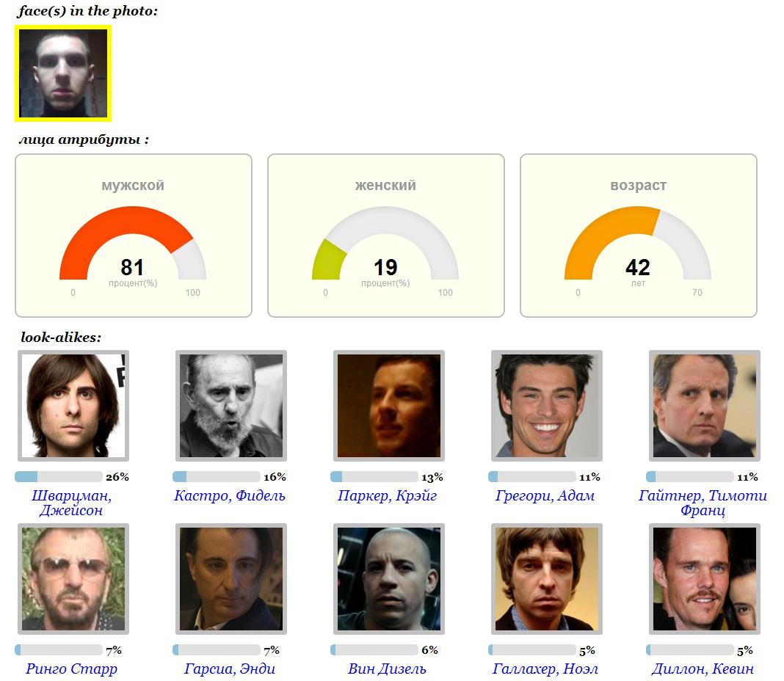Click the 13% match progress bar

[374, 477]
